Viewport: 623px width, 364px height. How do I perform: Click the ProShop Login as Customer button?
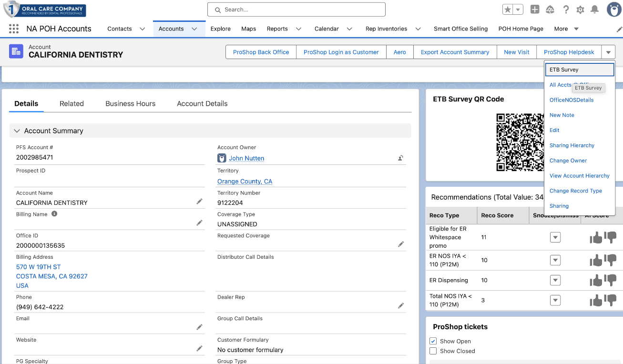click(x=341, y=52)
